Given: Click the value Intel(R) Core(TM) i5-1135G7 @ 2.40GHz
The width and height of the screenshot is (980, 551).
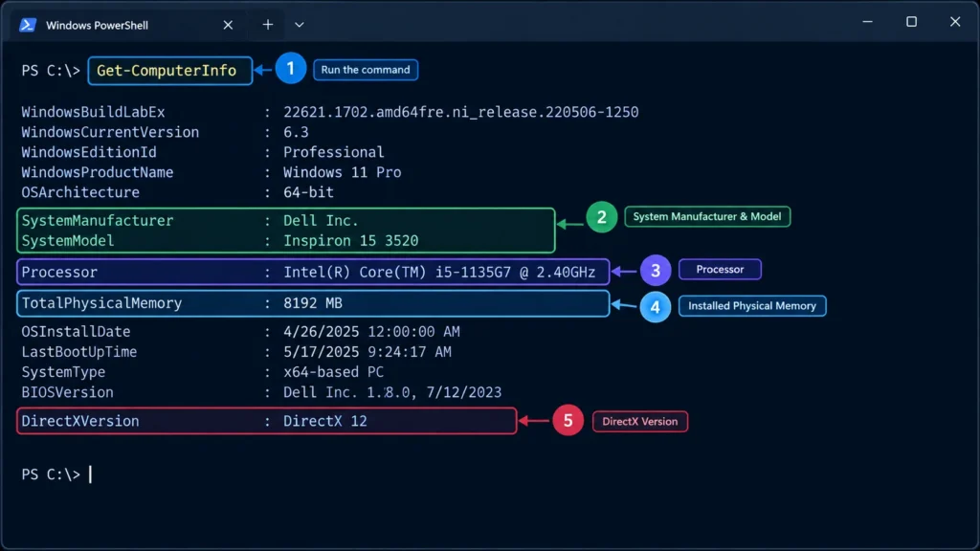Looking at the screenshot, I should click(x=439, y=273).
